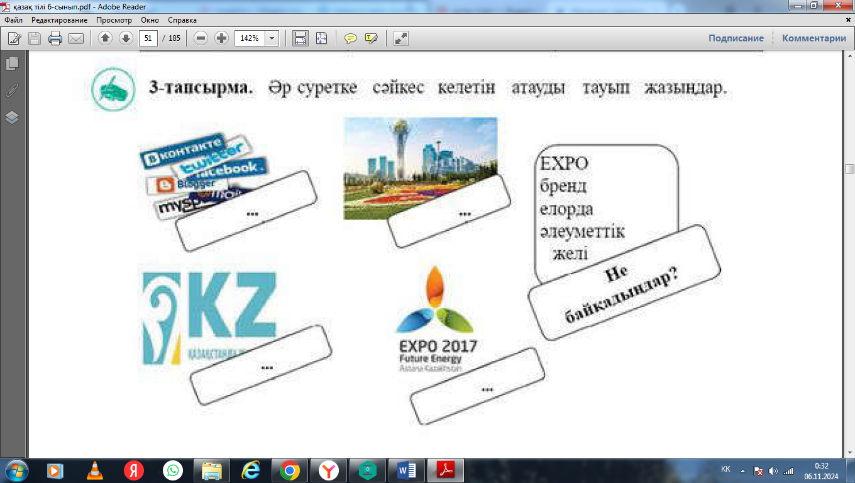The height and width of the screenshot is (483, 855).
Task: Open the Редактирование menu
Action: (x=59, y=20)
